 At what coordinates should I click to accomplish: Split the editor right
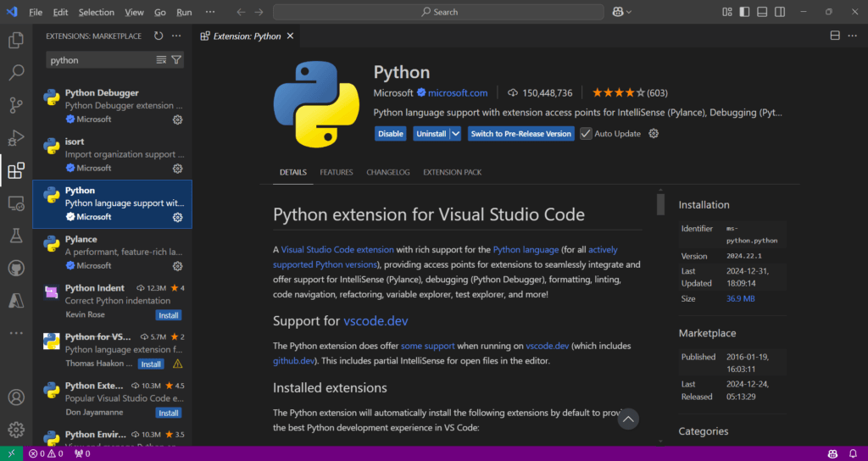(x=835, y=36)
